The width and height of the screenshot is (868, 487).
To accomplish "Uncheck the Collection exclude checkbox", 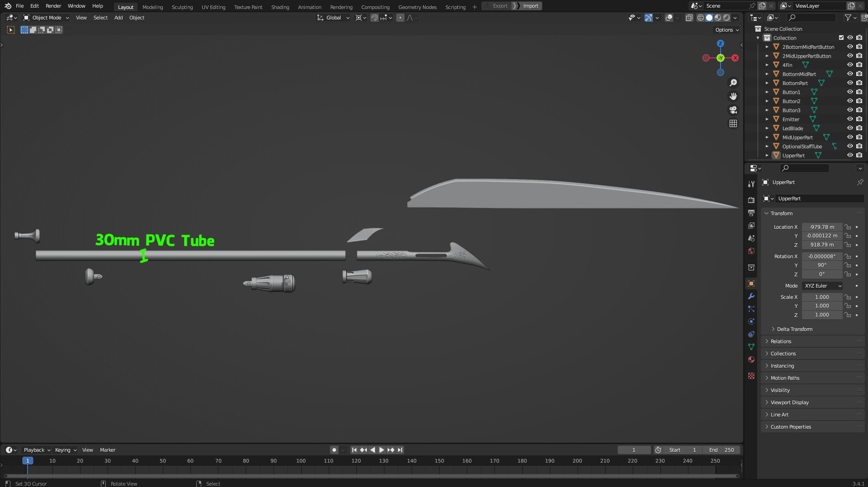I will 841,38.
